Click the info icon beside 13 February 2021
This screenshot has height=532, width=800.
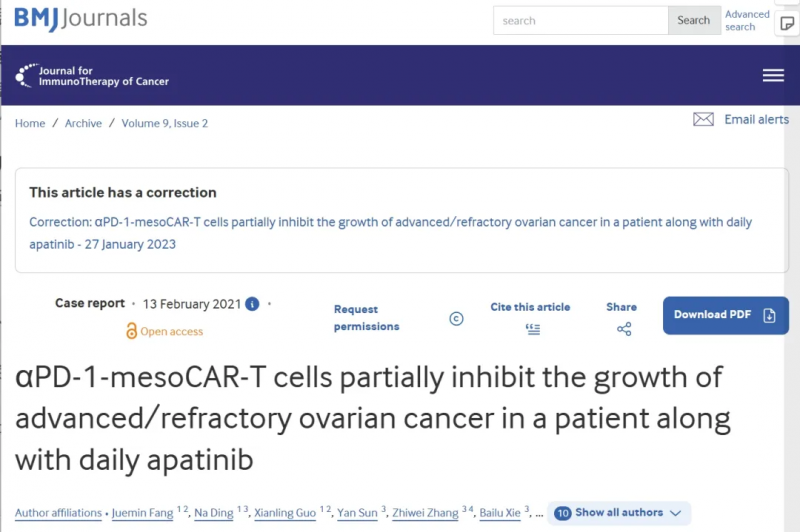[252, 304]
